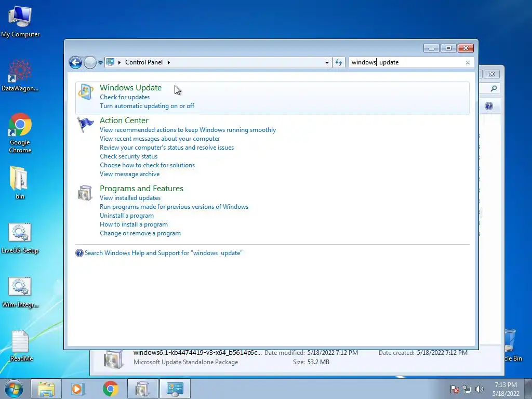Open the Action Center heading
Screen dimensions: 532x399
124,121
